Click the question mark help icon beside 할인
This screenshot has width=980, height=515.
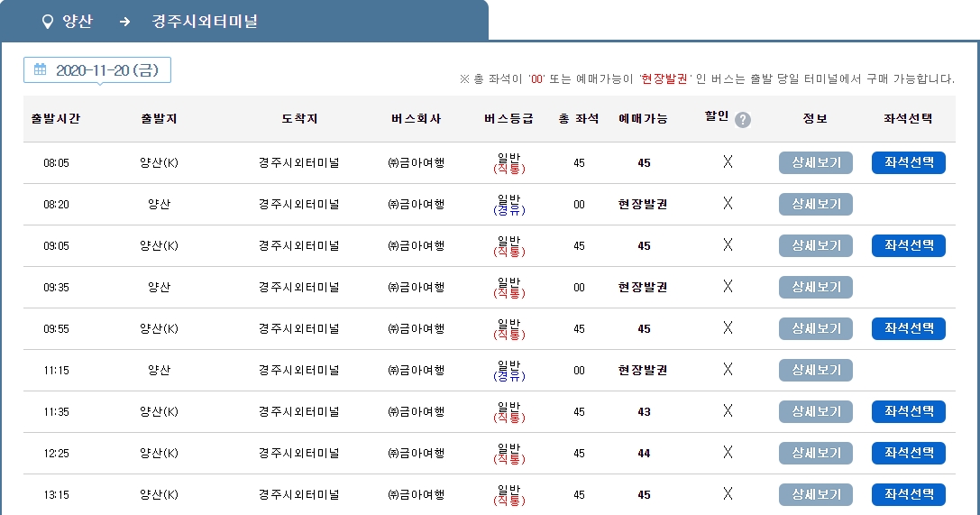coord(743,120)
